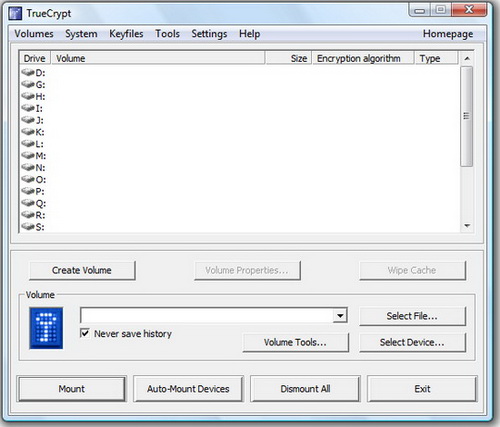This screenshot has height=427, width=500.
Task: Expand the volume path dropdown arrow
Action: (340, 315)
